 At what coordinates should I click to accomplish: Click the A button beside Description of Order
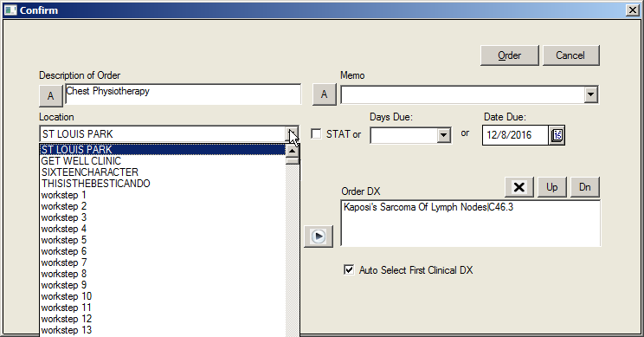pyautogui.click(x=50, y=96)
